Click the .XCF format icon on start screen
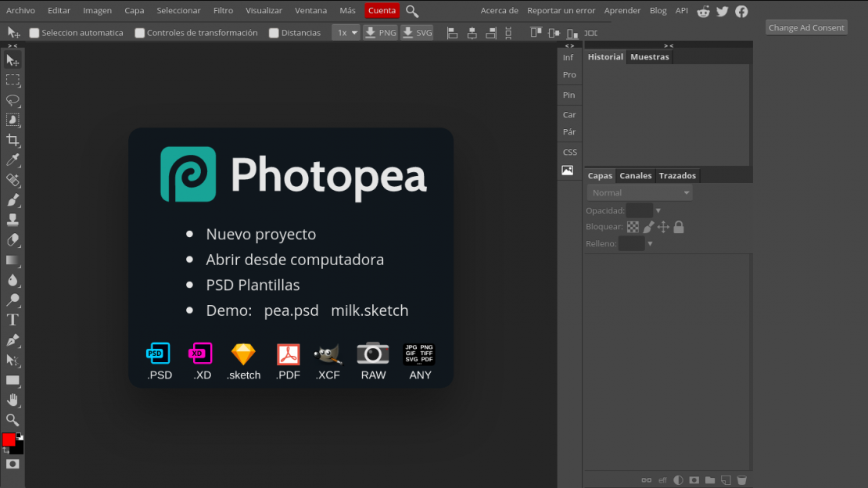868x488 pixels. point(328,354)
